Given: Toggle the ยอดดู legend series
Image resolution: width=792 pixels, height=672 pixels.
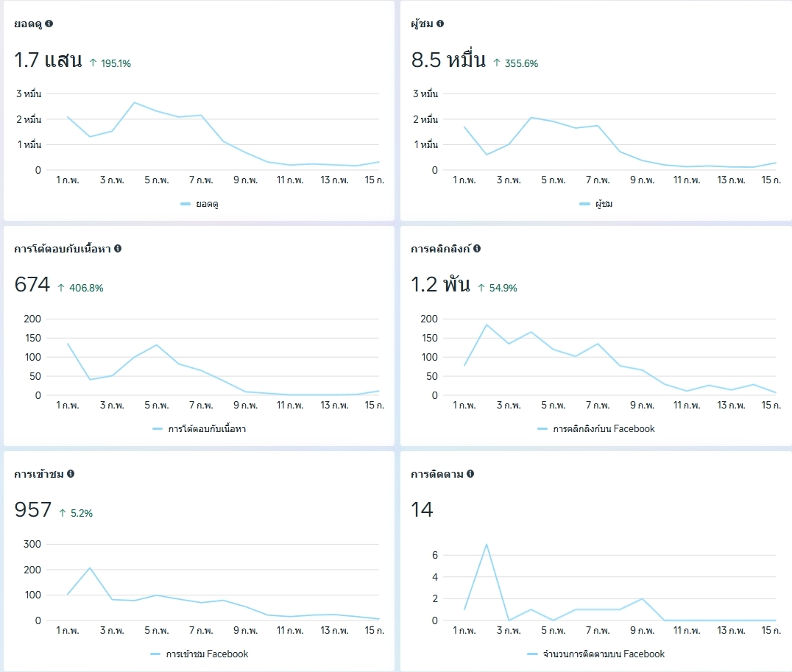Looking at the screenshot, I should [x=199, y=204].
